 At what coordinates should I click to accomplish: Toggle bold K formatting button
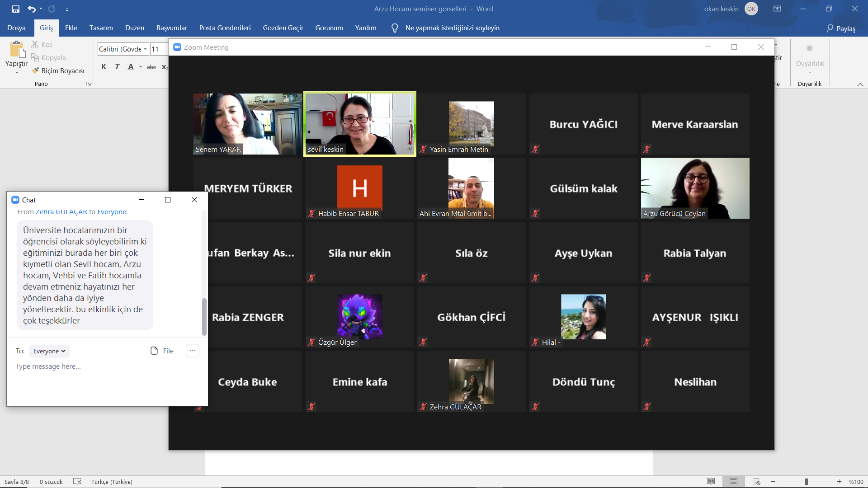pyautogui.click(x=104, y=67)
